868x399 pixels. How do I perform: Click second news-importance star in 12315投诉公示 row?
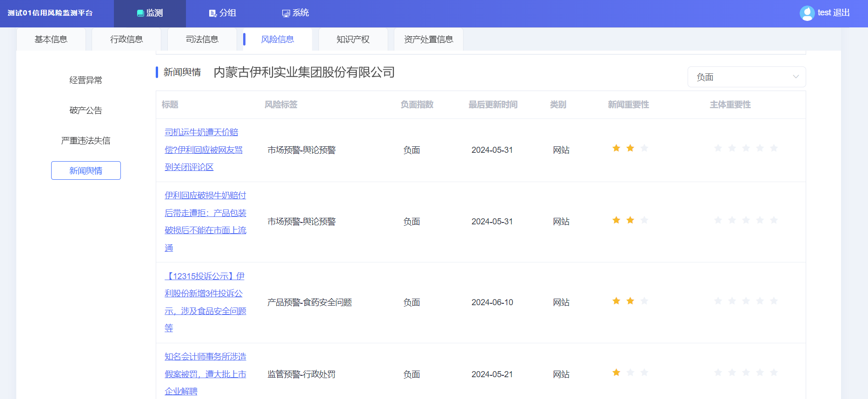point(630,301)
